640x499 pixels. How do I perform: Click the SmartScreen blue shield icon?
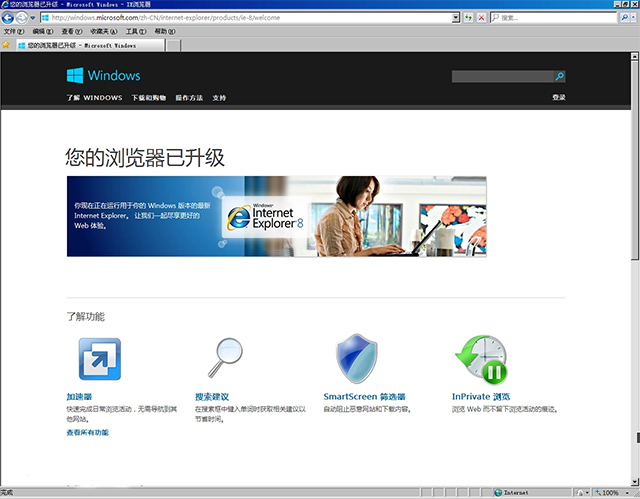[355, 359]
